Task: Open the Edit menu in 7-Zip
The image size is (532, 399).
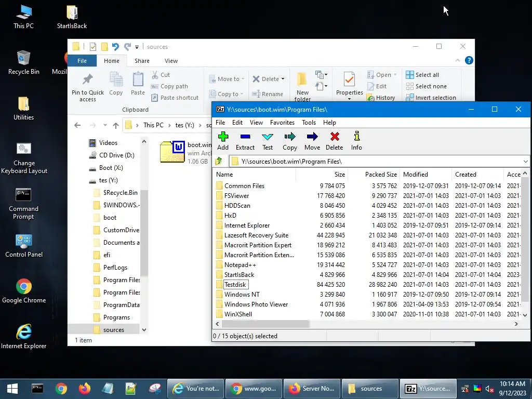Action: point(237,123)
